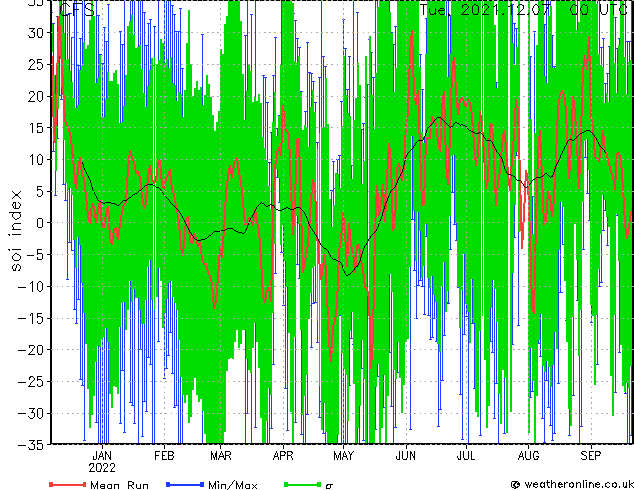Click the SEP label on the x-axis
Screen dimensions: 634x490
click(591, 456)
